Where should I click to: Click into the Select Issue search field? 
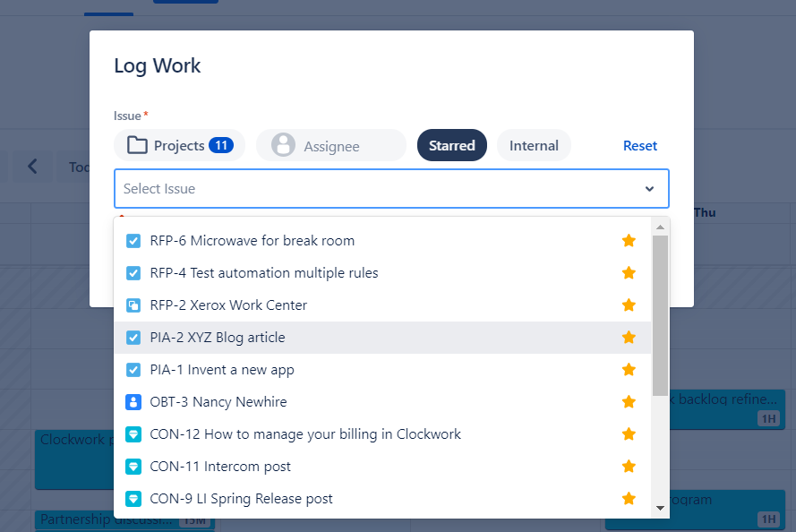click(376, 189)
